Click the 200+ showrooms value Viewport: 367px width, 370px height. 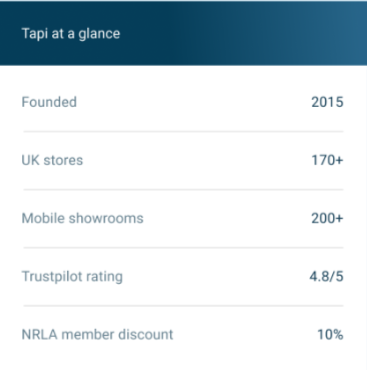click(327, 218)
